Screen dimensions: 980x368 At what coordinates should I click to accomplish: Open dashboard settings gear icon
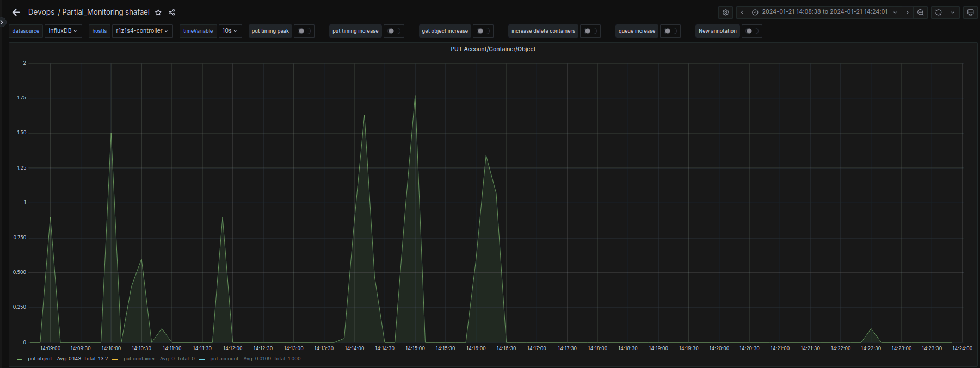pos(725,12)
